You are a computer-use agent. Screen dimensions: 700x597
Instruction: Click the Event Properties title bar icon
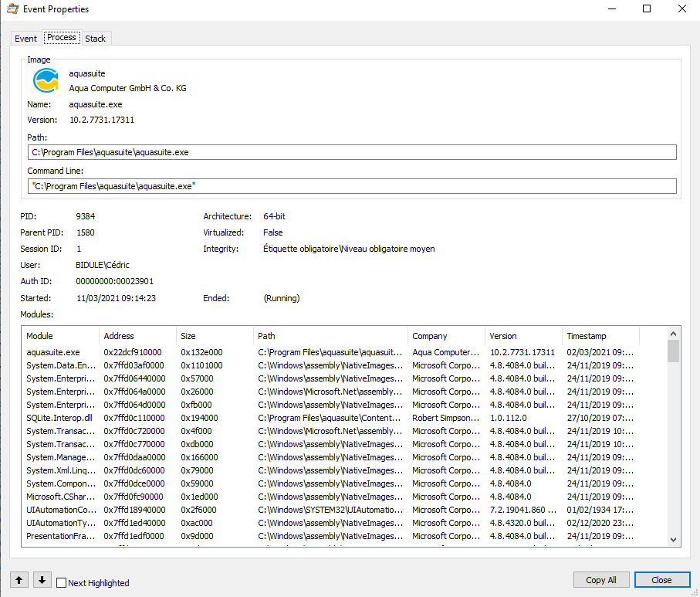11,9
